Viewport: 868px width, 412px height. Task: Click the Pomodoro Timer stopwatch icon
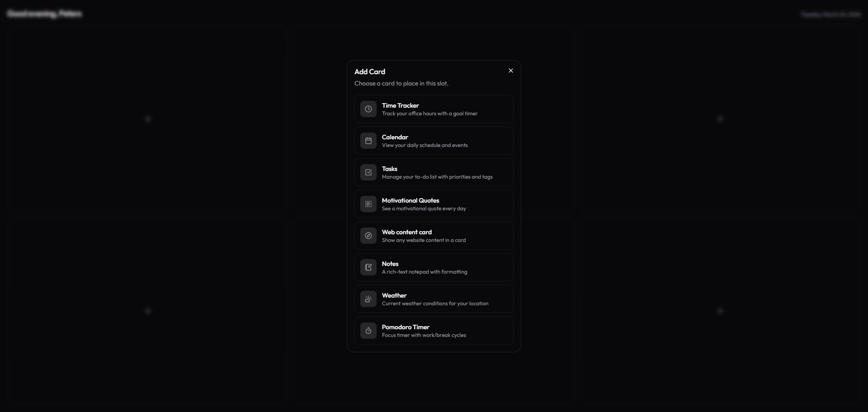tap(368, 331)
